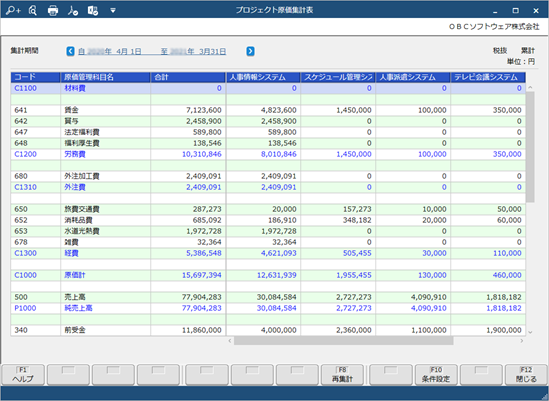549x401 pixels.
Task: Select the 人事情報システム column header
Action: (x=263, y=77)
